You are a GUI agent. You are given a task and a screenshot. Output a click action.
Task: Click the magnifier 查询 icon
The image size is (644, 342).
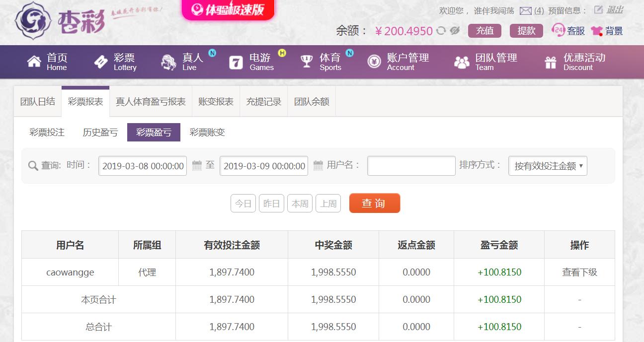[x=33, y=166]
